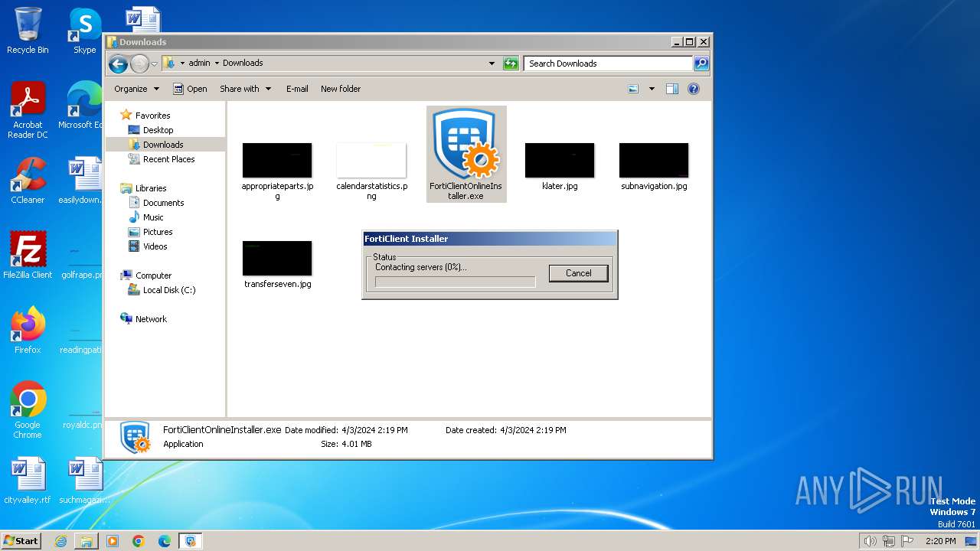The height and width of the screenshot is (551, 980).
Task: Open Google Chrome desktop shortcut
Action: coord(28,410)
